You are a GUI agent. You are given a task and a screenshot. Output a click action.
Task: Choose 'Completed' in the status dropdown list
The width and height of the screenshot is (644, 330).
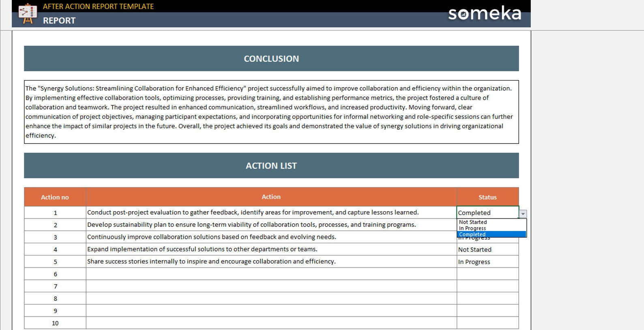(x=492, y=234)
